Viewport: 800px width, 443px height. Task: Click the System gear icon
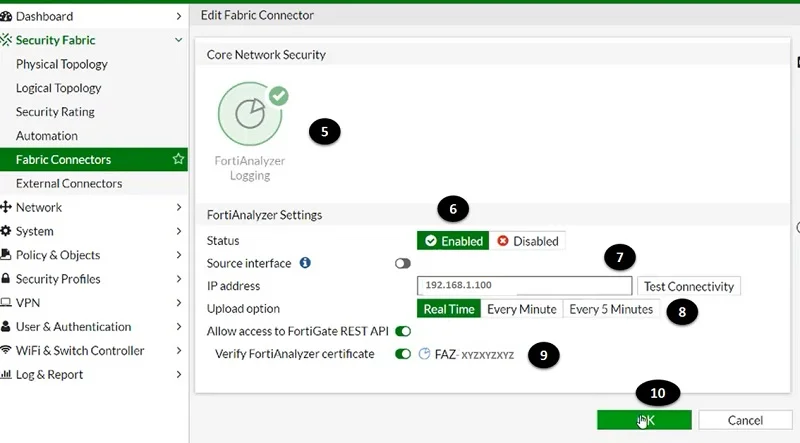[x=6, y=231]
